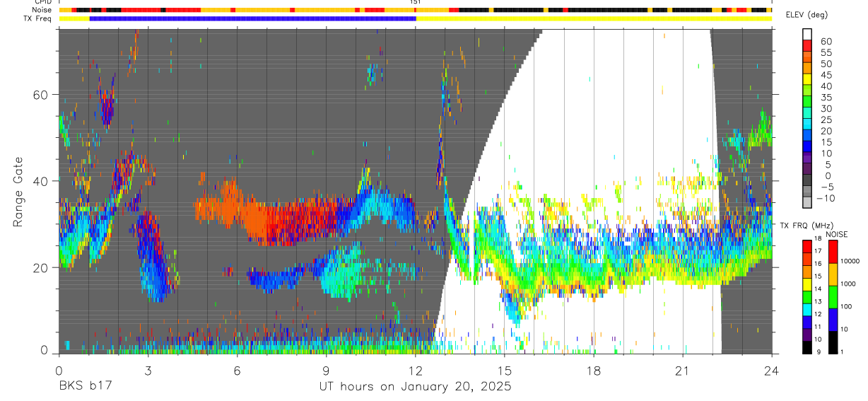Screen dimensions: 868x401
Task: Click x-axis tick label '6'
Action: tap(237, 371)
